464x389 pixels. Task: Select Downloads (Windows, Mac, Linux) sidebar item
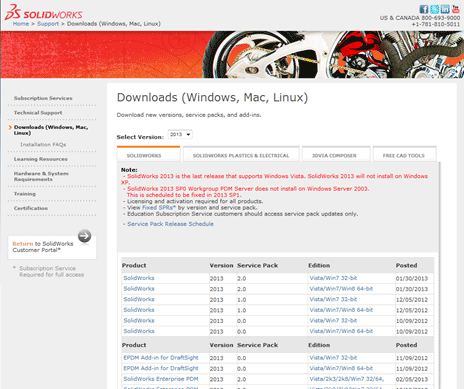[x=51, y=130]
